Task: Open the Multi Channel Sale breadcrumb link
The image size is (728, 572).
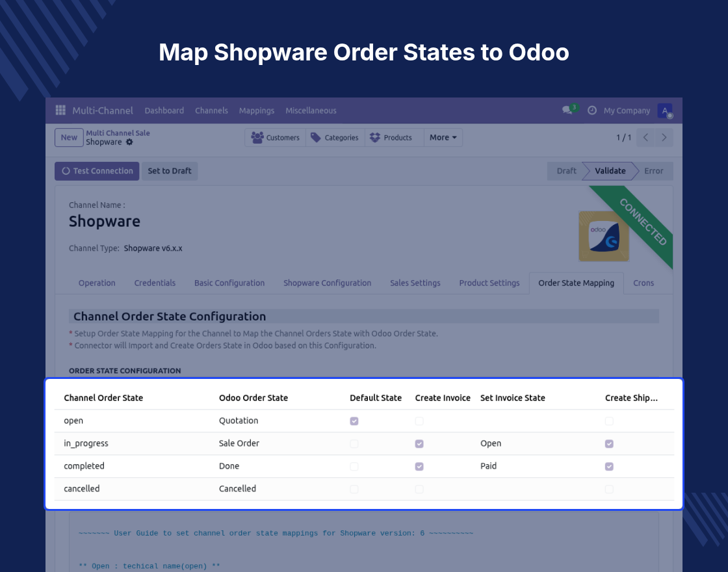Action: click(118, 133)
